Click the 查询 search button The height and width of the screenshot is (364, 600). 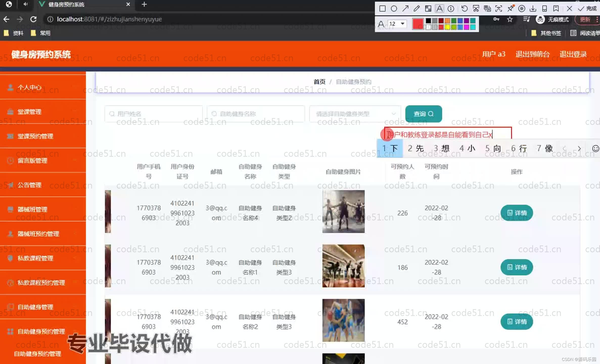424,114
